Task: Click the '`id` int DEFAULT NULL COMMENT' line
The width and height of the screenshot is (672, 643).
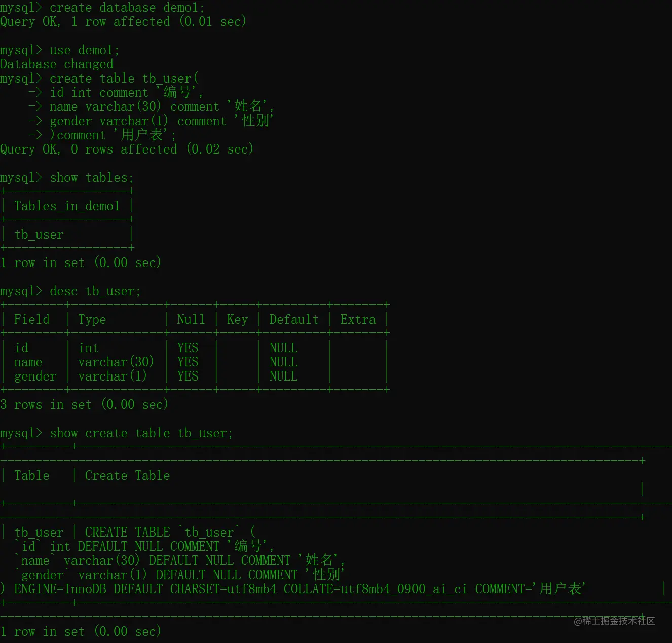Action: click(144, 547)
